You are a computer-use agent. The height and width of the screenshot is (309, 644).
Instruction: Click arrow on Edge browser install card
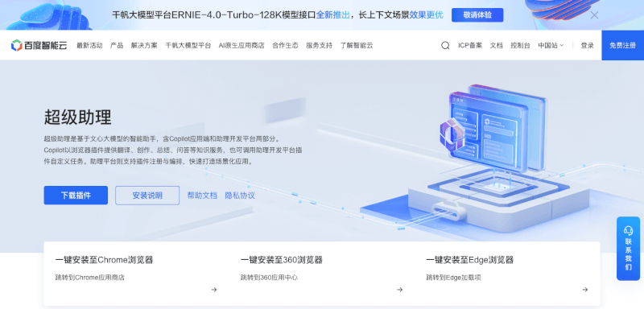click(x=585, y=290)
